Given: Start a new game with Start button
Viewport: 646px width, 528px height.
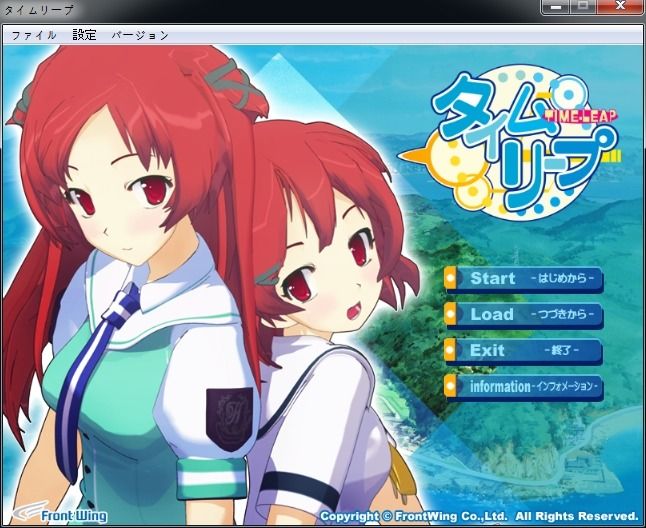Looking at the screenshot, I should (524, 279).
